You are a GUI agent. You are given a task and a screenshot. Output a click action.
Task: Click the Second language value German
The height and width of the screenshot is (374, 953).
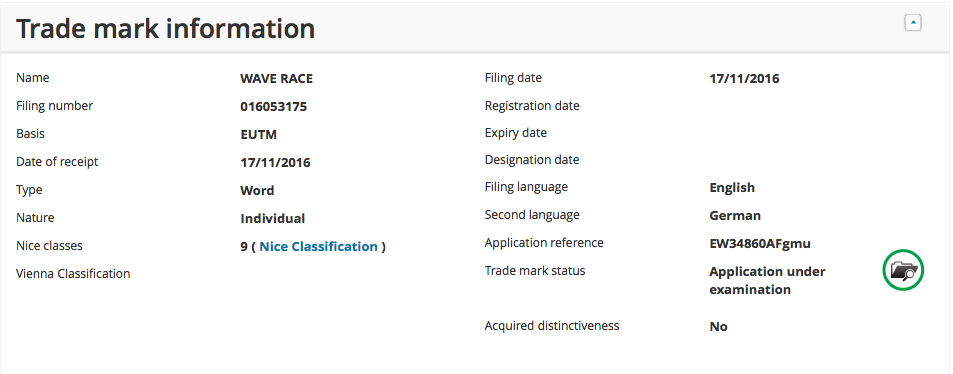[735, 216]
